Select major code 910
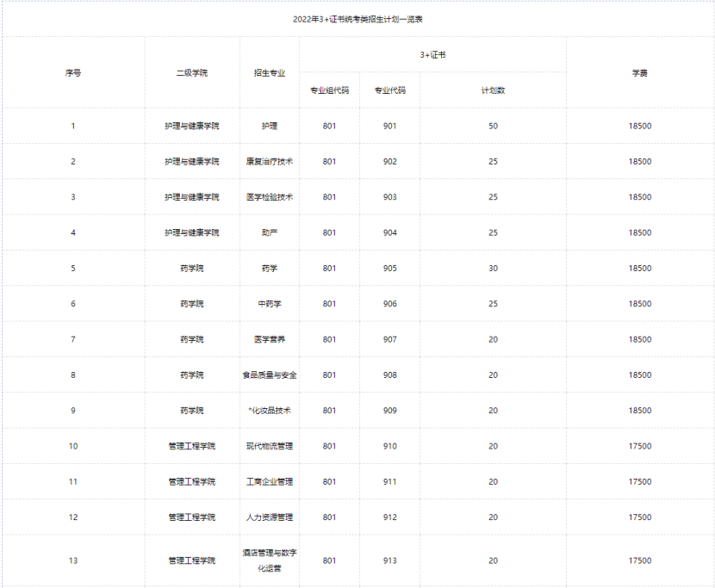 coord(390,446)
